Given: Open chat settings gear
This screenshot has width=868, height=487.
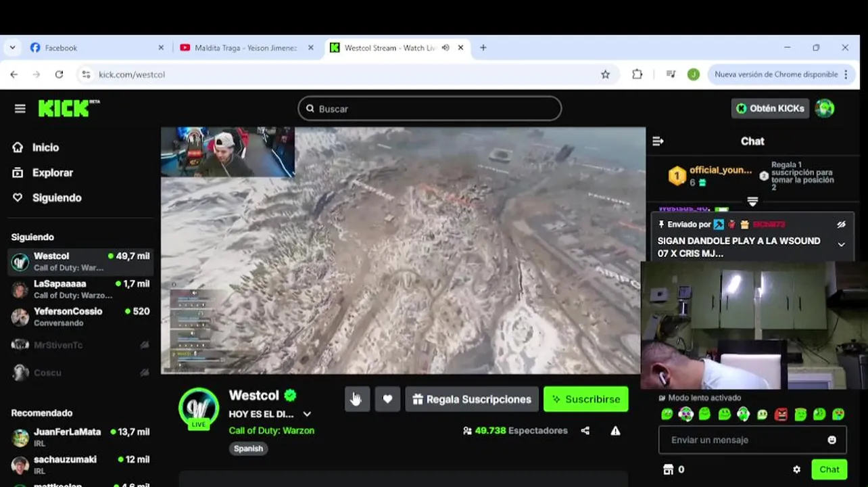Looking at the screenshot, I should [x=796, y=469].
